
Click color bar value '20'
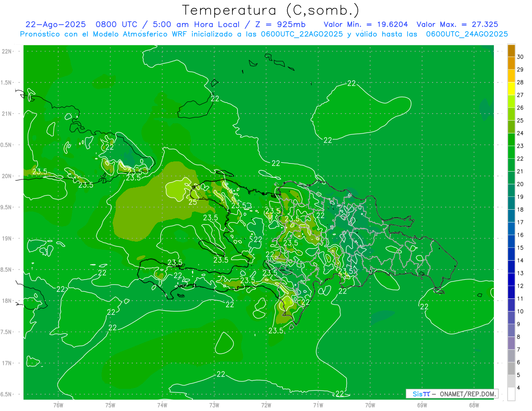tap(520, 184)
